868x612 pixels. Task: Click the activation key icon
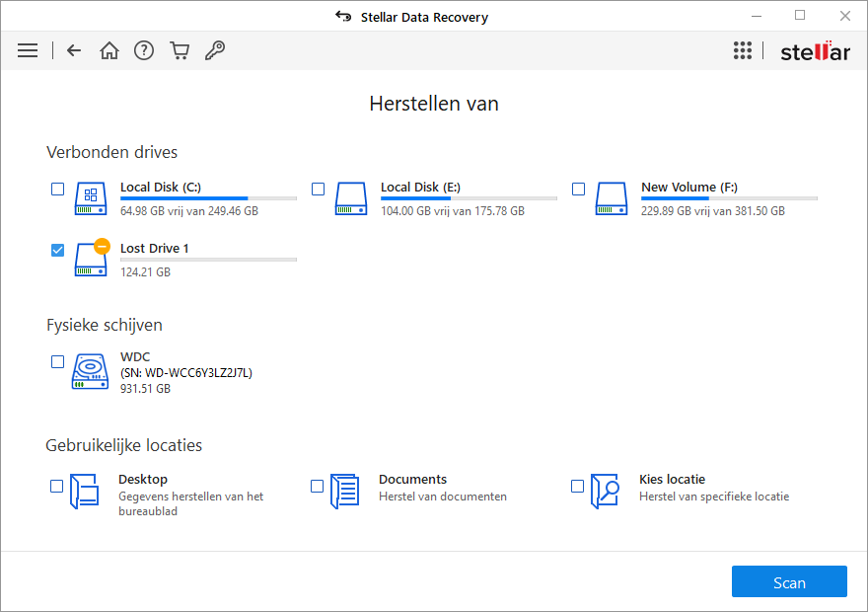(x=214, y=50)
